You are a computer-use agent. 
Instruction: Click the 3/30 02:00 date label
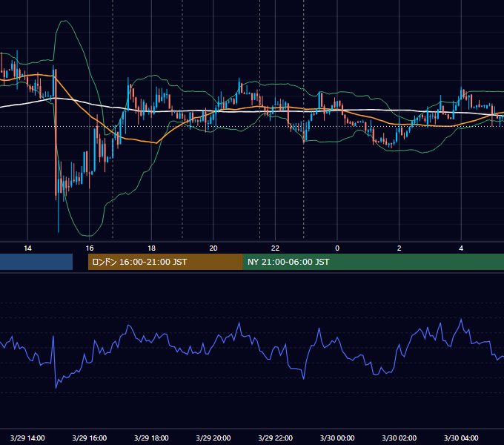pos(399,438)
